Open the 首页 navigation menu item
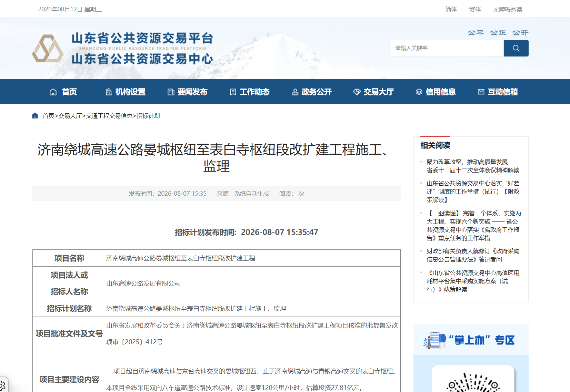Image resolution: width=570 pixels, height=392 pixels. point(69,92)
